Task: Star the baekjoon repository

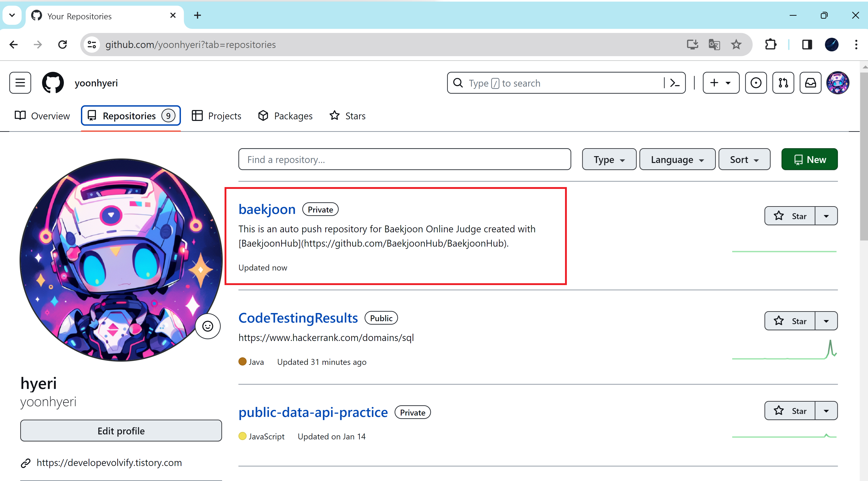Action: (790, 216)
